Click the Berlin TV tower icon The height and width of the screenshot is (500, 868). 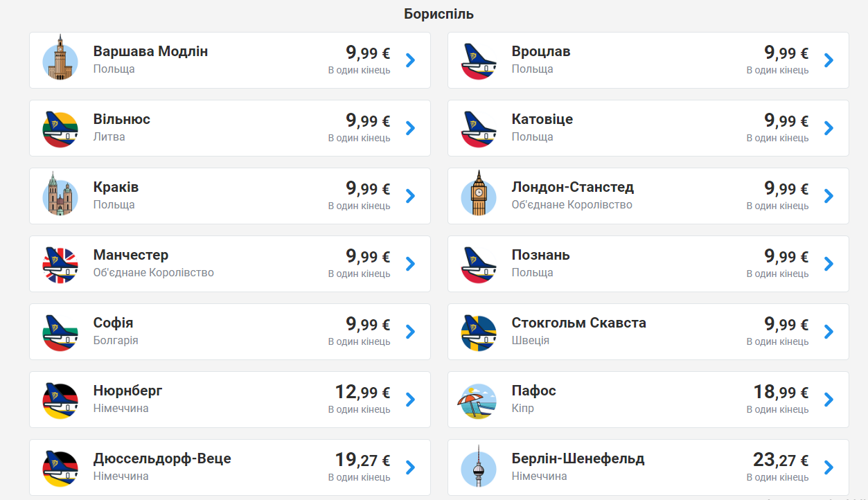[479, 466]
